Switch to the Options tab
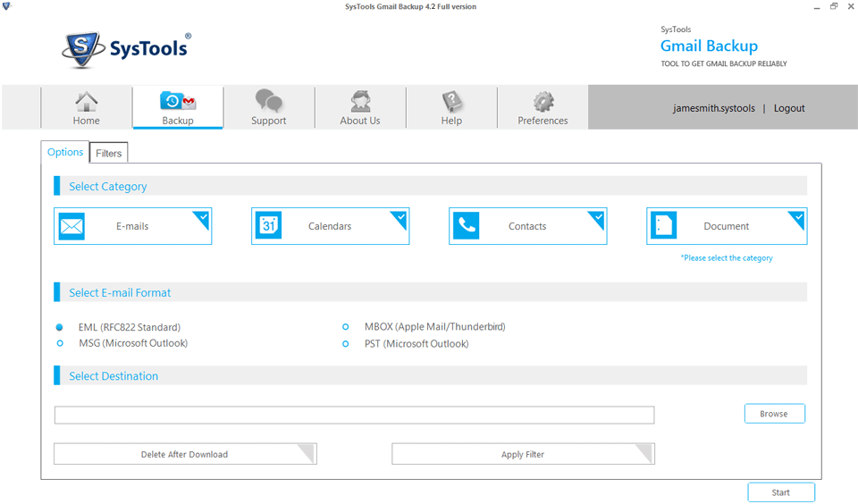 pyautogui.click(x=65, y=152)
